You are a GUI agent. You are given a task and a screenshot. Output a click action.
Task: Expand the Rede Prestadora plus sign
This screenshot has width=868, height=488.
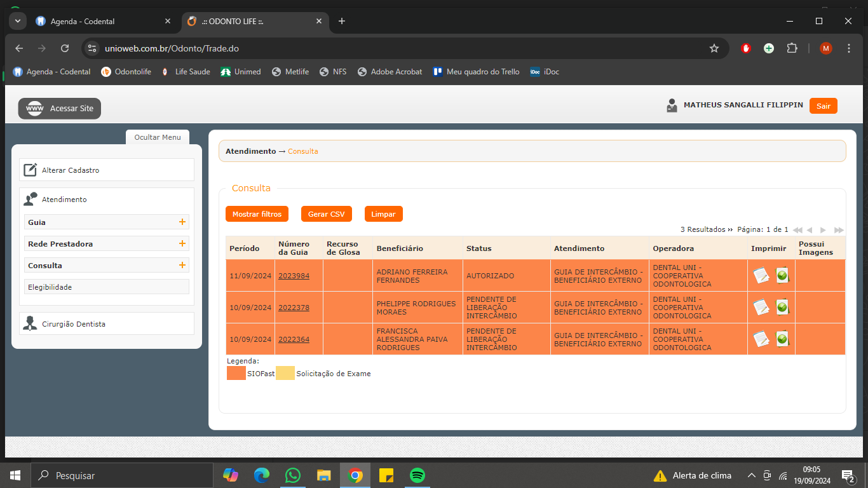tap(182, 244)
